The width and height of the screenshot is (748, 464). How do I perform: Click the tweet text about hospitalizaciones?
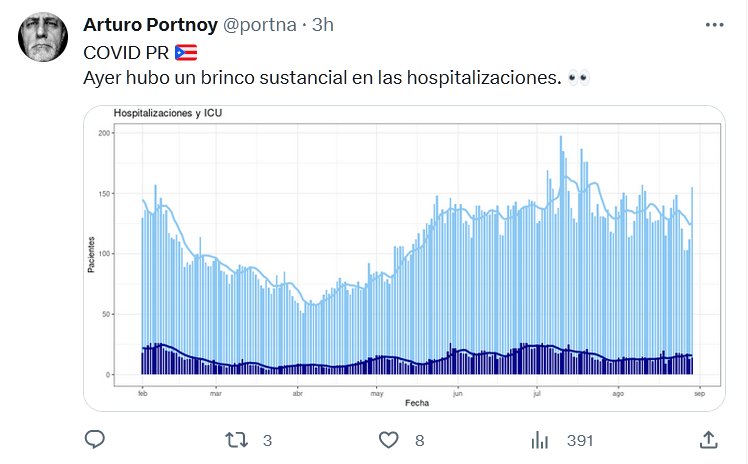tap(320, 78)
